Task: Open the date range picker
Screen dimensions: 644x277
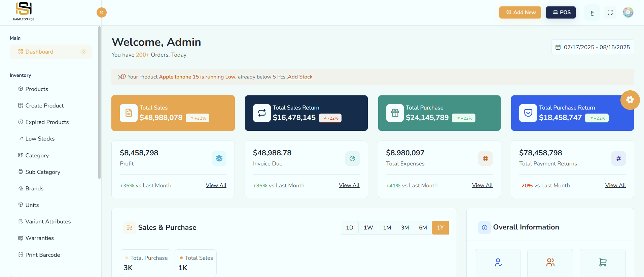Action: (x=593, y=47)
